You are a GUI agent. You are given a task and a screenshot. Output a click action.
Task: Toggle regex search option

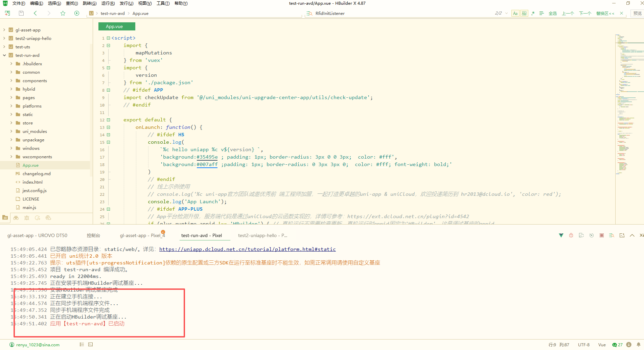click(x=533, y=13)
